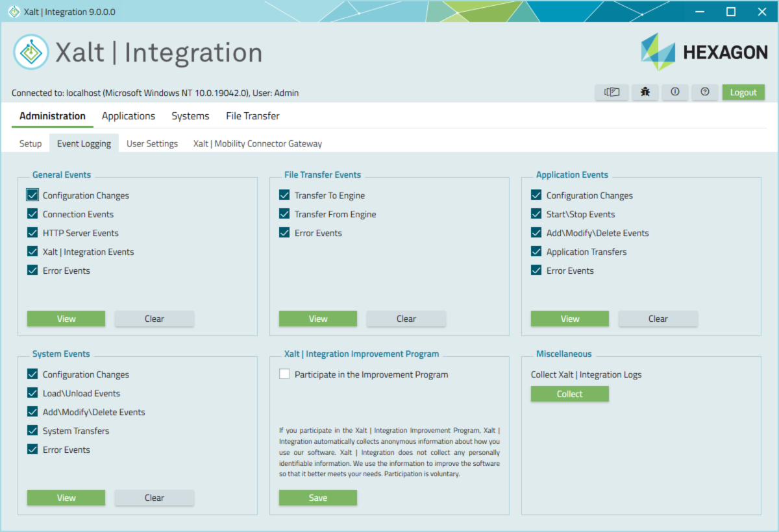Toggle General Events Error Events checkbox
The width and height of the screenshot is (779, 532).
(32, 270)
